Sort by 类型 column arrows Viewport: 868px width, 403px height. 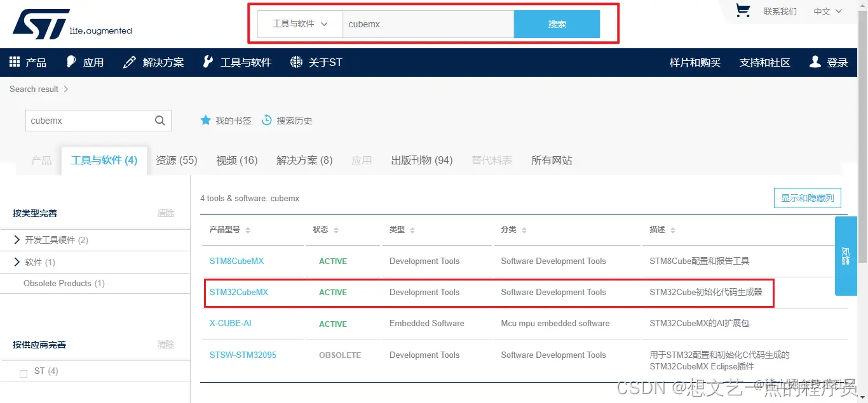tap(412, 230)
